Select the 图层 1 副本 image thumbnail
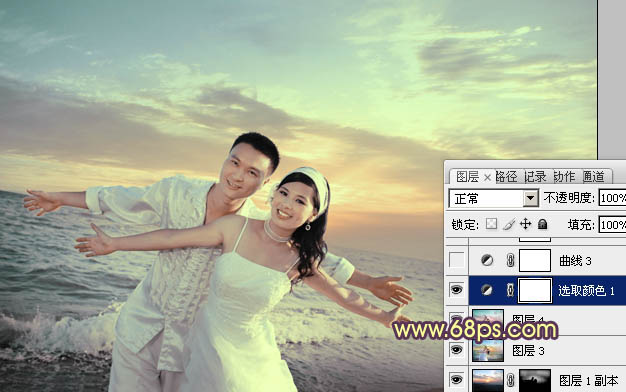Screen dimensions: 626x392 tap(488, 380)
